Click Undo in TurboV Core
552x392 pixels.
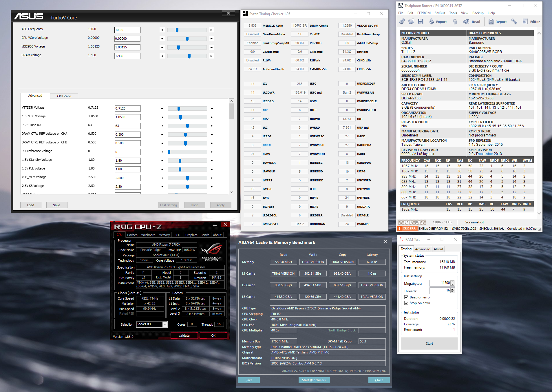point(195,205)
